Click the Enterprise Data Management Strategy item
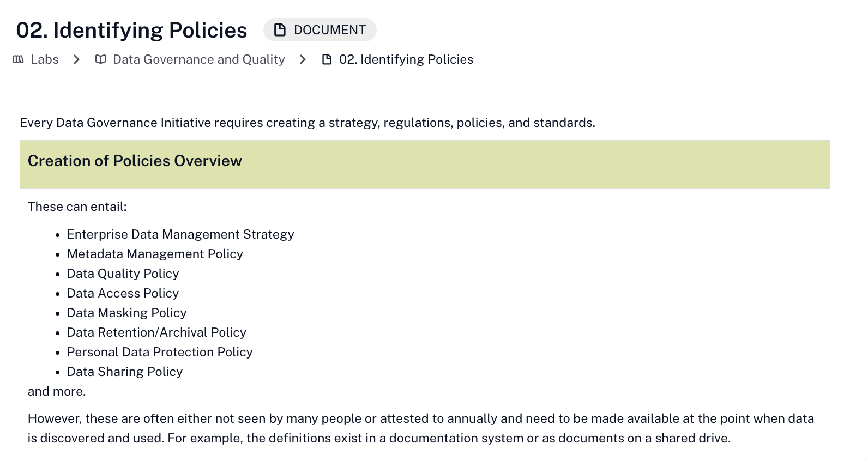This screenshot has height=461, width=868. pos(180,234)
